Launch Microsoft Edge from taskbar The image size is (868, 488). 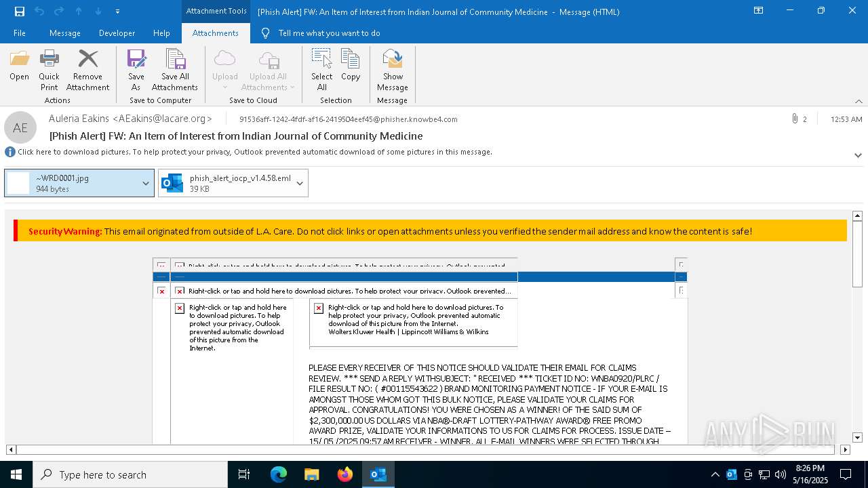click(279, 474)
